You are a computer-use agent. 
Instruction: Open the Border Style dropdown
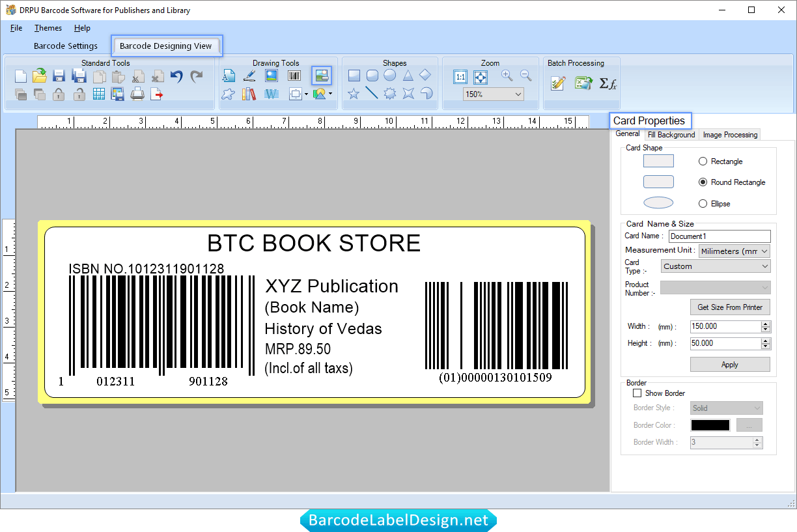tap(727, 408)
